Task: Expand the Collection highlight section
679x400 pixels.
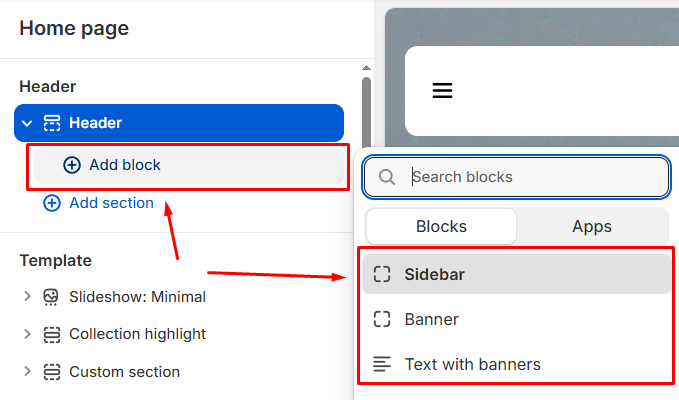Action: point(28,334)
